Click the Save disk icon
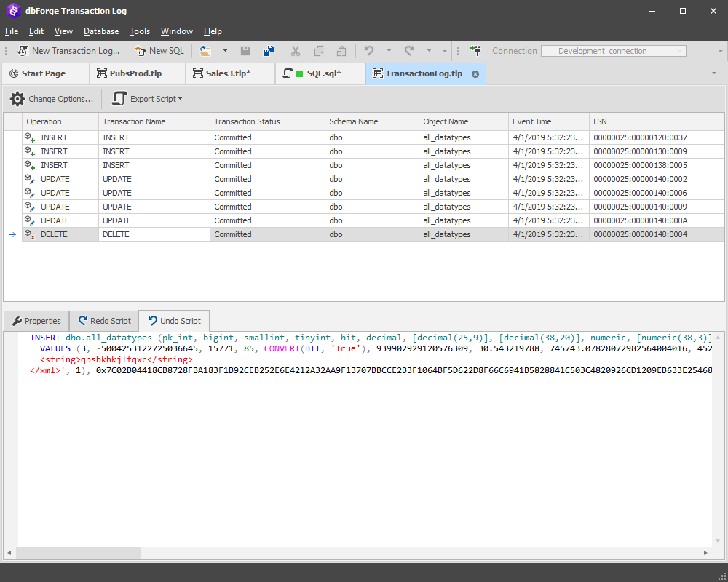 coord(245,51)
